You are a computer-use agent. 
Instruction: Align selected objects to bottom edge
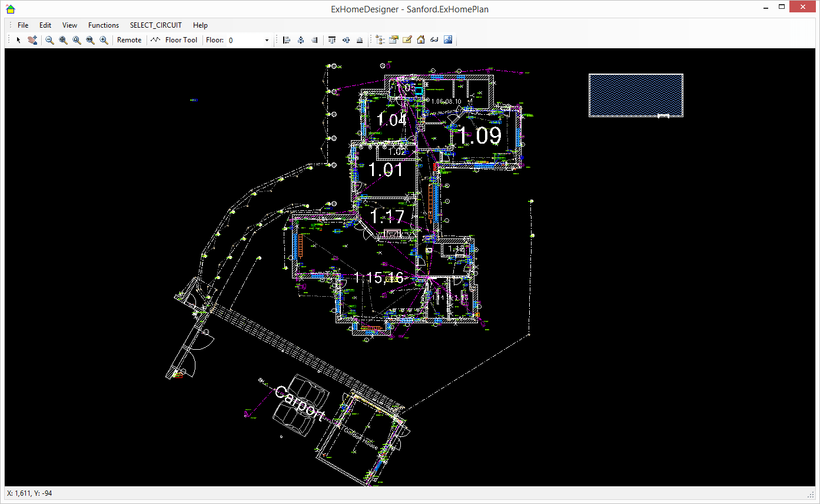point(360,40)
